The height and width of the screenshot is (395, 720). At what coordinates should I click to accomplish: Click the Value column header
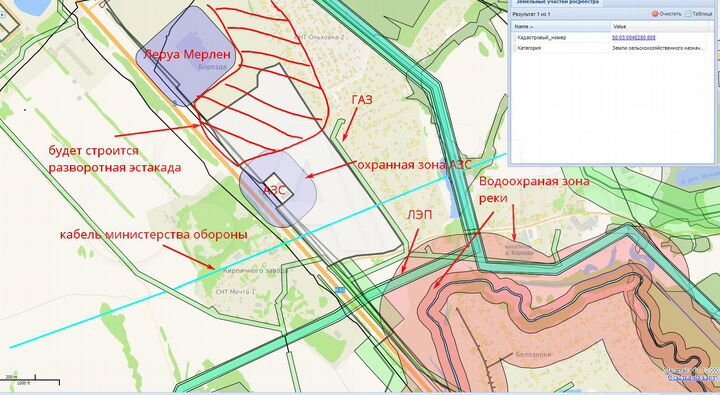pyautogui.click(x=660, y=27)
